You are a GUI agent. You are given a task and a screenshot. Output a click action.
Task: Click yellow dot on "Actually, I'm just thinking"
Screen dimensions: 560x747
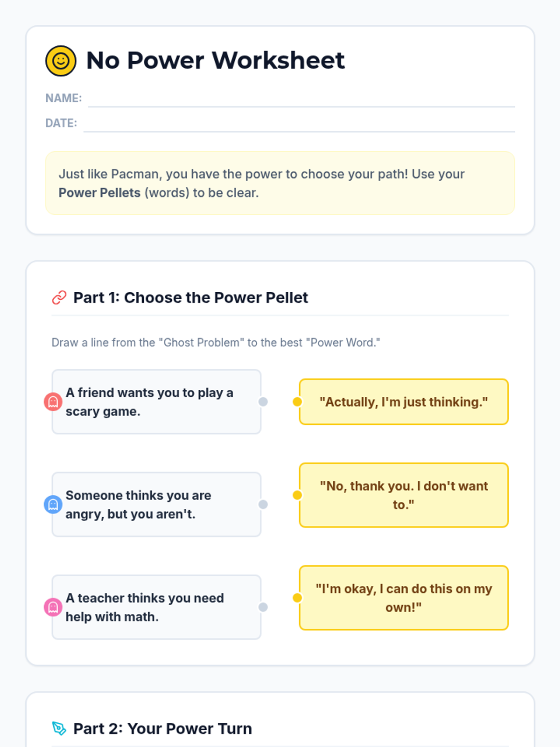pyautogui.click(x=297, y=402)
